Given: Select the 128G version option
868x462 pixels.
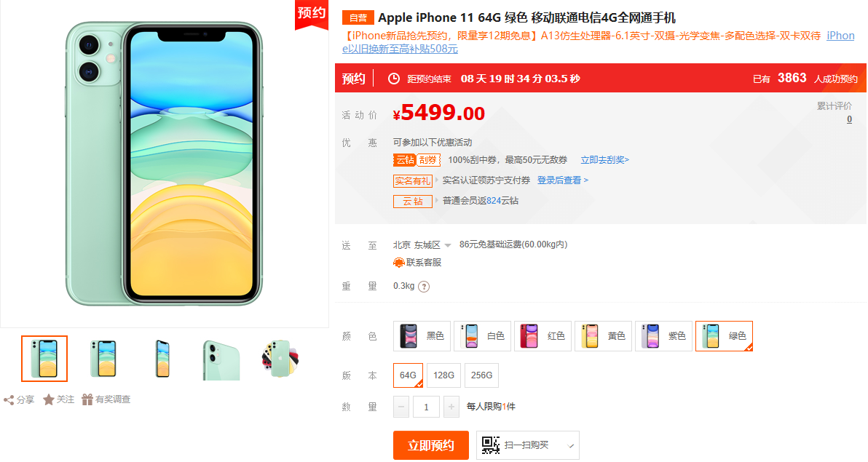Looking at the screenshot, I should tap(443, 375).
